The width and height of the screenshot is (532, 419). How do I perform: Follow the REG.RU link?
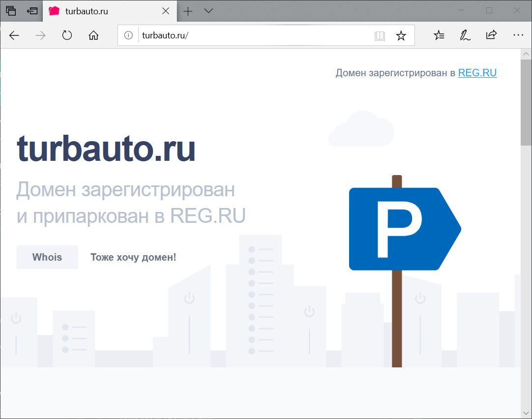pos(477,73)
